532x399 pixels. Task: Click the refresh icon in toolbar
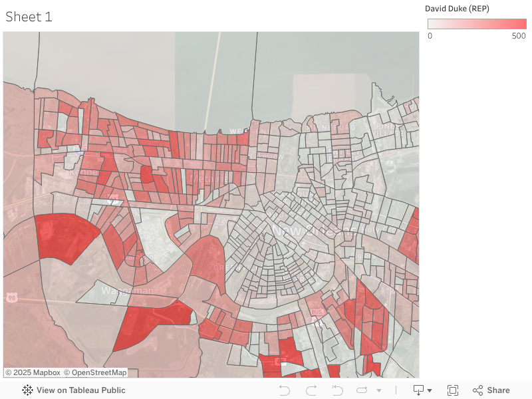[362, 390]
